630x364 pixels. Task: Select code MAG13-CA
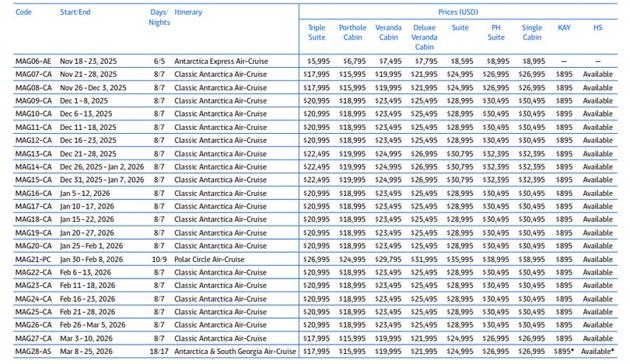pos(33,154)
